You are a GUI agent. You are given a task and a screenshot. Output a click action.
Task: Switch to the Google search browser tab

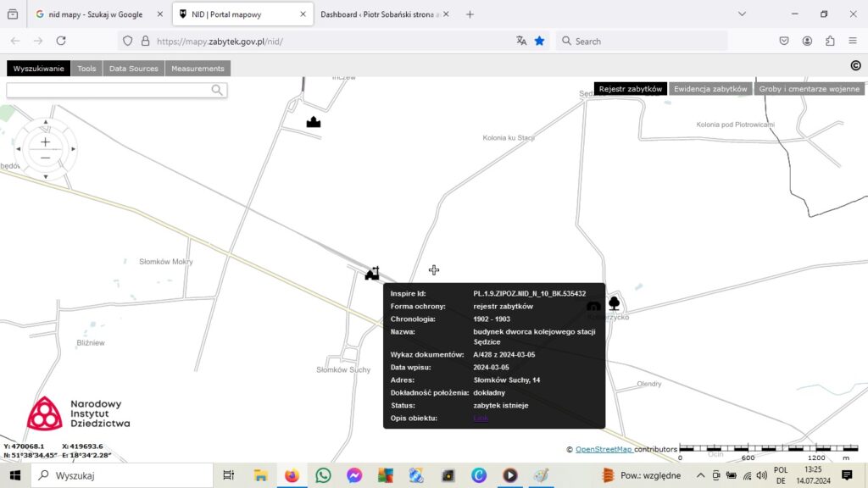pyautogui.click(x=95, y=14)
